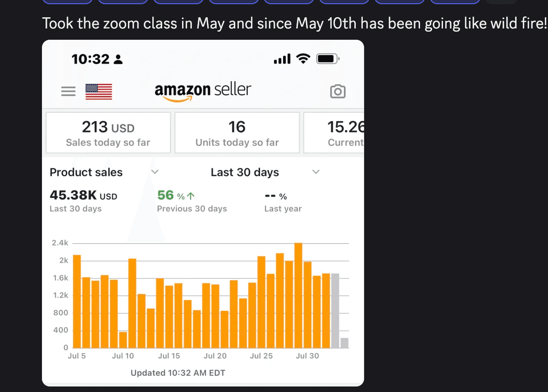
Task: Click the Wi-Fi status icon
Action: tap(303, 58)
